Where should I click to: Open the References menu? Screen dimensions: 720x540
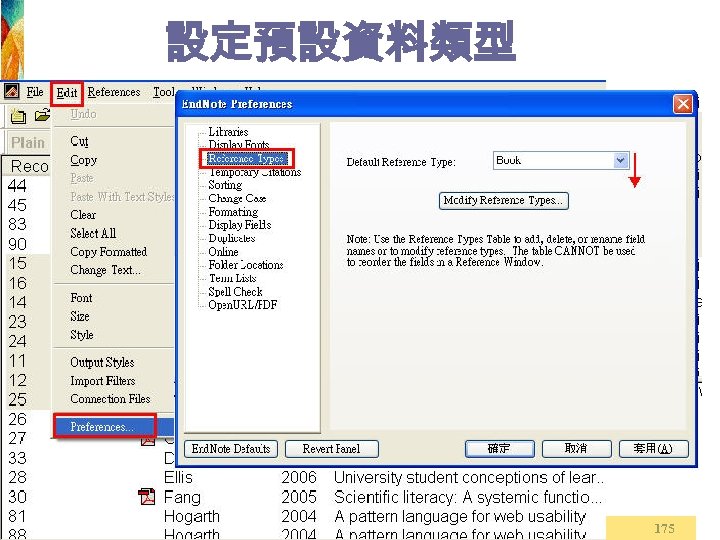[x=114, y=92]
